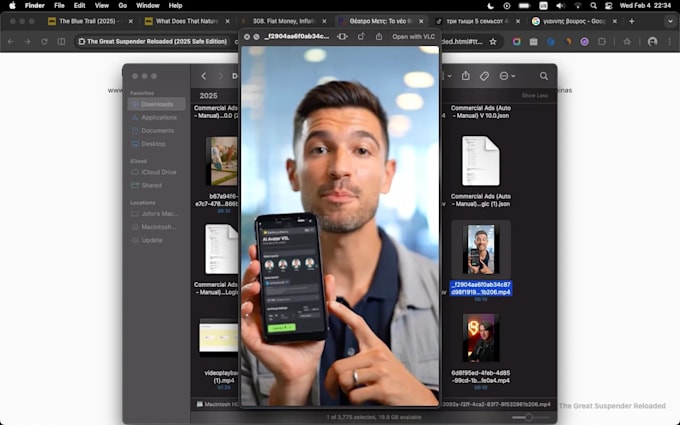Click the trim video icon in Quick Look
This screenshot has width=680, height=425.
pos(342,37)
